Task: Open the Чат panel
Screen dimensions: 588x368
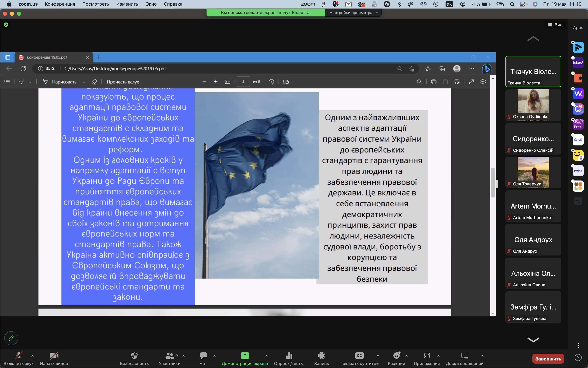Action: coord(203,359)
